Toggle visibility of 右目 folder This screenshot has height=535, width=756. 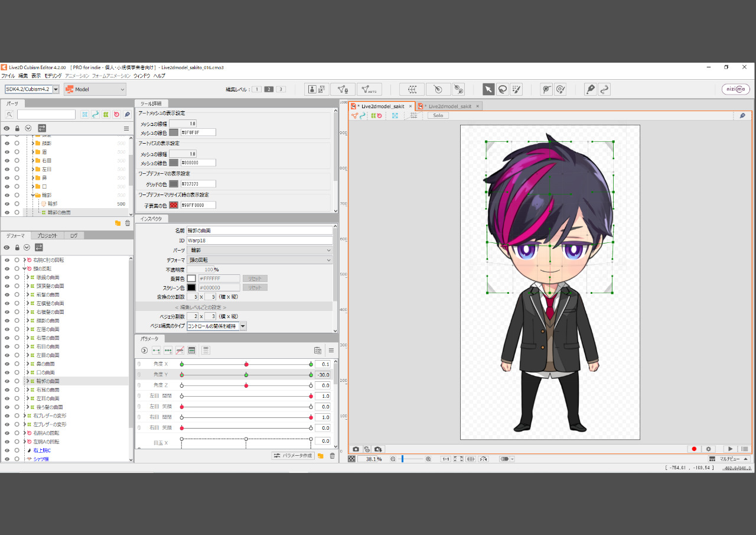(x=7, y=160)
